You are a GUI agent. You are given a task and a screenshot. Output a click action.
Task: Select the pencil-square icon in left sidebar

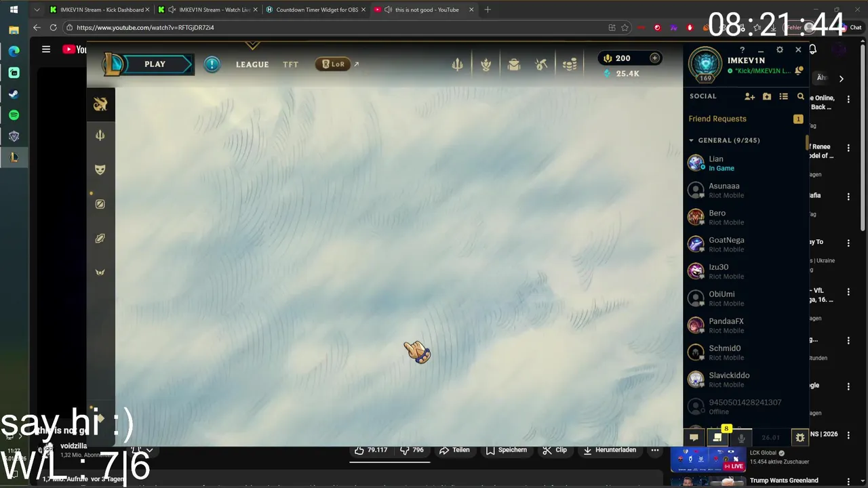point(100,204)
